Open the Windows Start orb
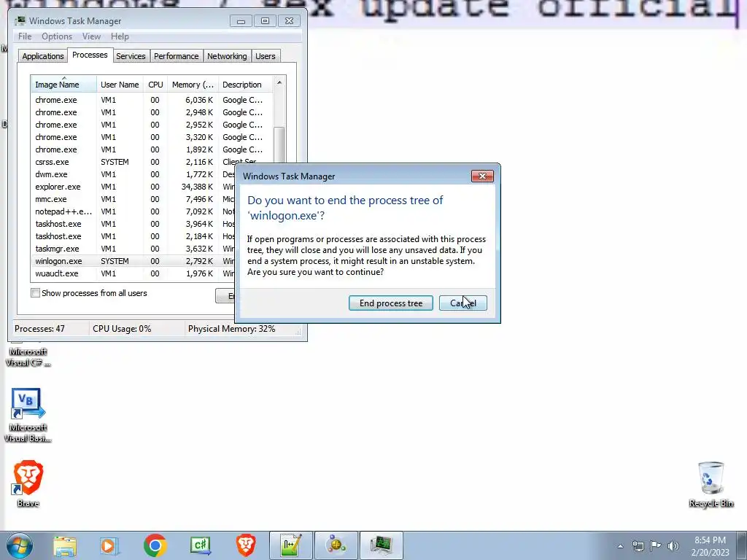Viewport: 747px width, 560px height. [19, 545]
